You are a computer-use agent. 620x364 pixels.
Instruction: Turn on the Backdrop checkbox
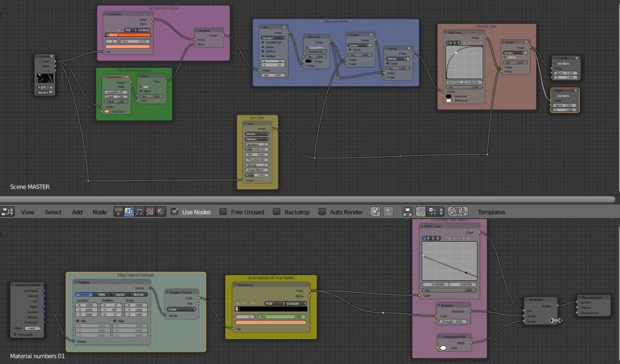point(277,212)
